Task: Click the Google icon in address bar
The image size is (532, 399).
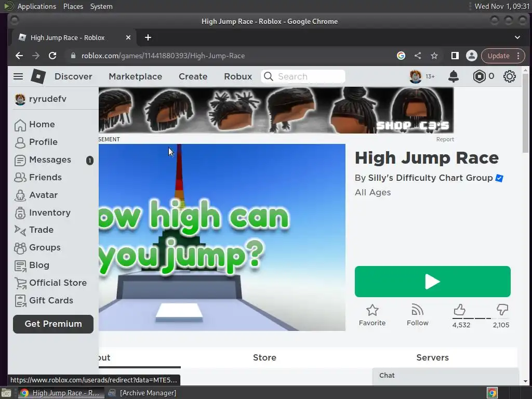Action: tap(401, 56)
